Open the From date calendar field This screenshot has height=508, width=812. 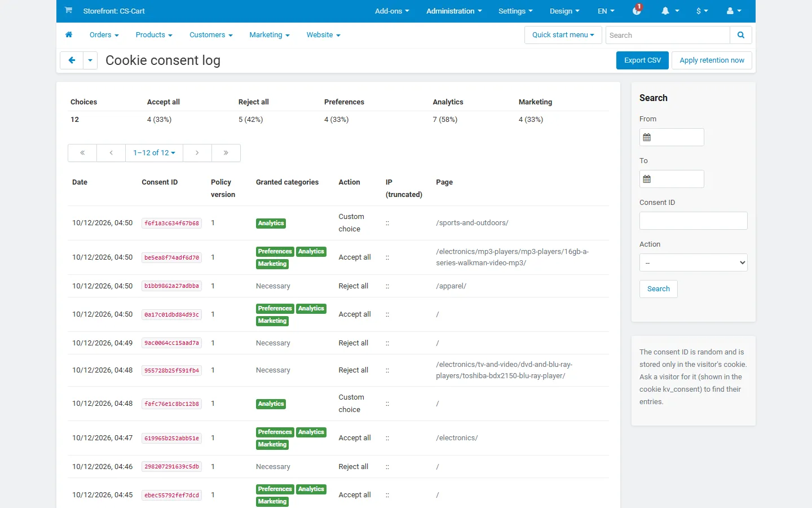(672, 137)
